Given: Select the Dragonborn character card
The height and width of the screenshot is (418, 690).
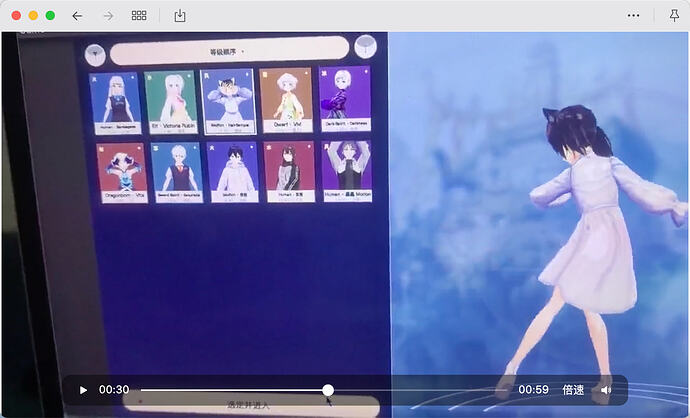Looking at the screenshot, I should tap(122, 173).
